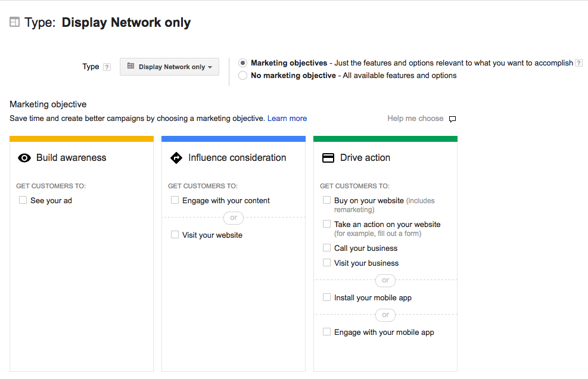Open the Learn more link

coord(287,119)
